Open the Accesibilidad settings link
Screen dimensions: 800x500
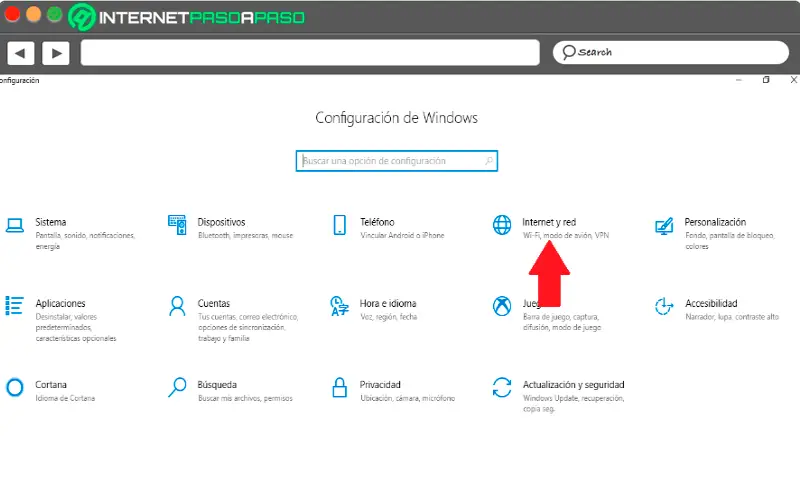[711, 303]
